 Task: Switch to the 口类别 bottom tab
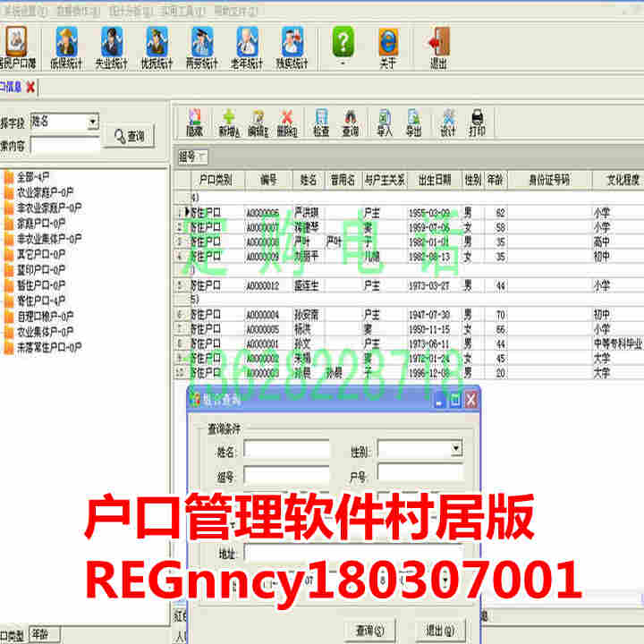point(13,636)
